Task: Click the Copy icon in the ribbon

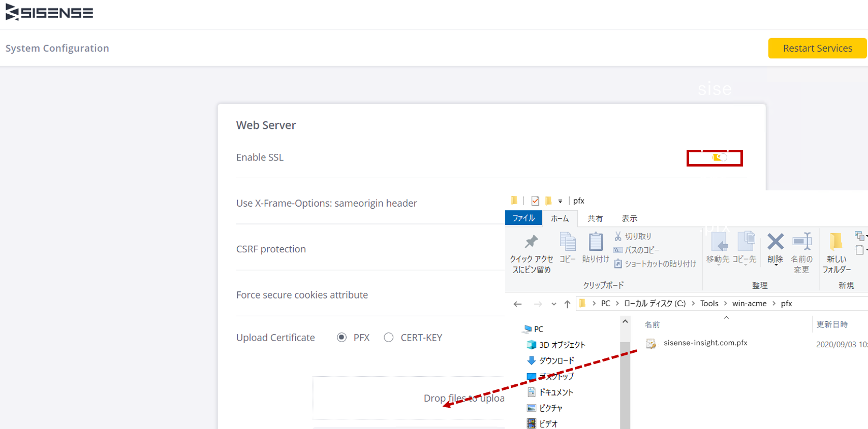Action: tap(568, 242)
